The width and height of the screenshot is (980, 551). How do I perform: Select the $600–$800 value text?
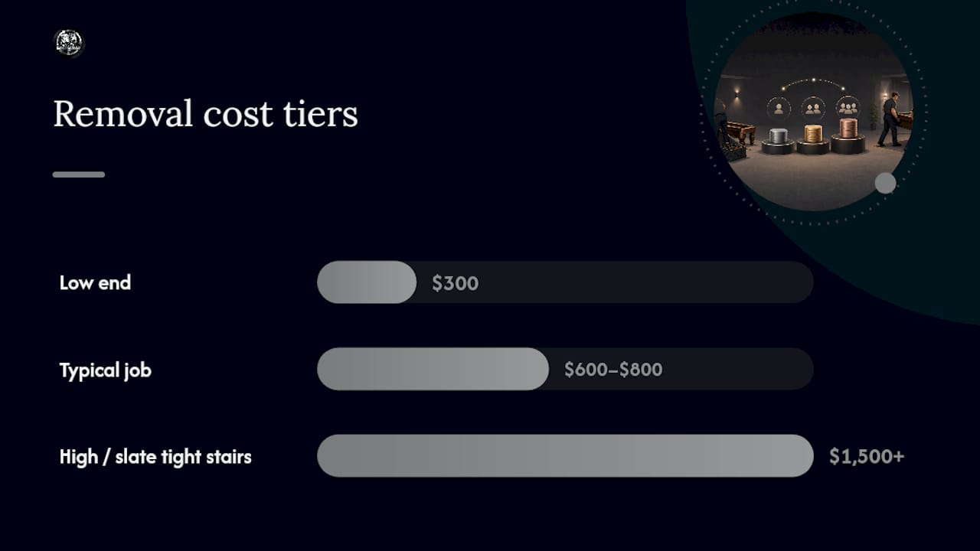[x=613, y=370]
